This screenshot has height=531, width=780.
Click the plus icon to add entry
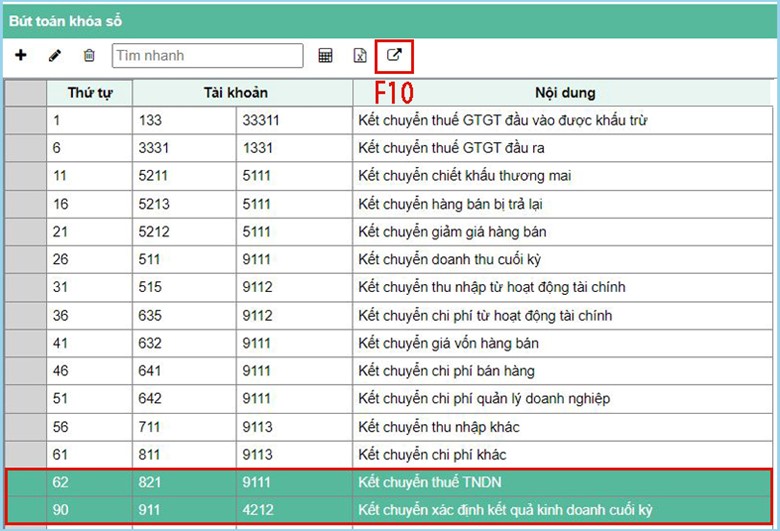21,56
